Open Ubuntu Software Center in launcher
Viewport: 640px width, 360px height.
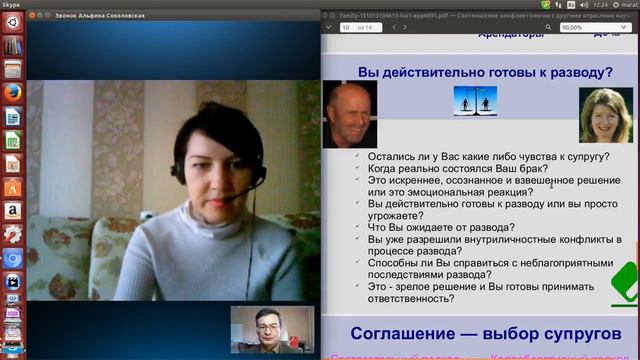coord(13,188)
